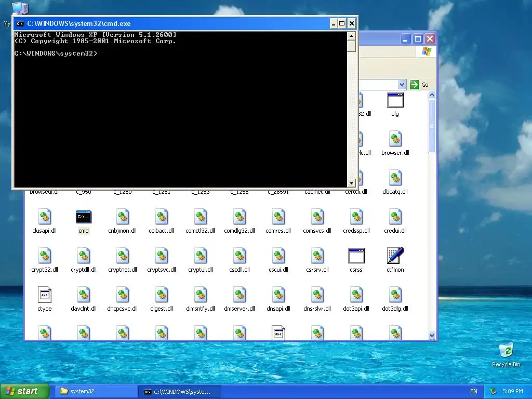Select the ctype file icon
This screenshot has width=532, height=399.
45,295
